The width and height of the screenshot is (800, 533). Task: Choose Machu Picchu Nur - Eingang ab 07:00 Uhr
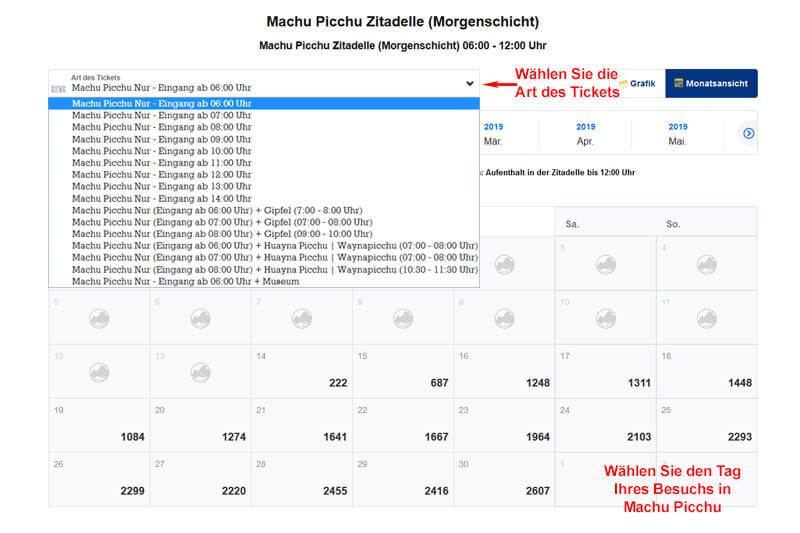pos(264,115)
